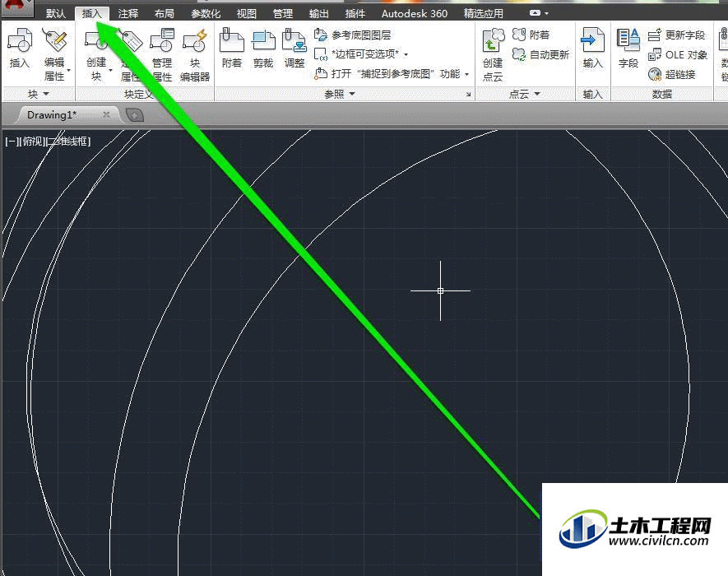Viewport: 728px width, 576px height.
Task: Click the 数据 panel title
Action: coord(661,94)
